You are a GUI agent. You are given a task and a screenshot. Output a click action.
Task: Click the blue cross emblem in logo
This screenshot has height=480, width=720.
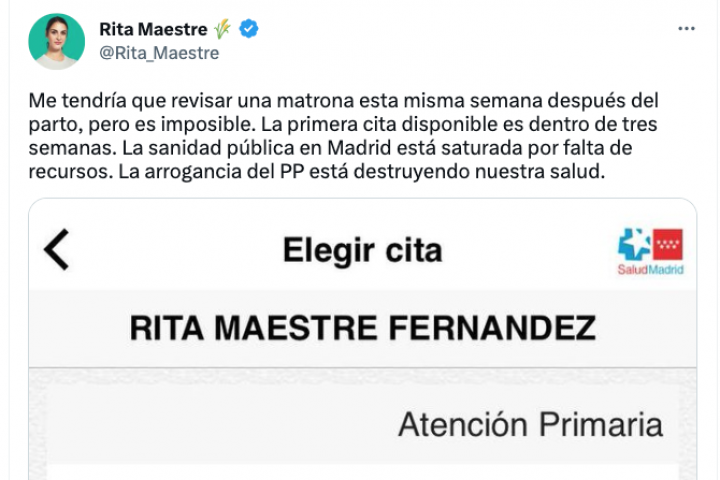coord(634,245)
